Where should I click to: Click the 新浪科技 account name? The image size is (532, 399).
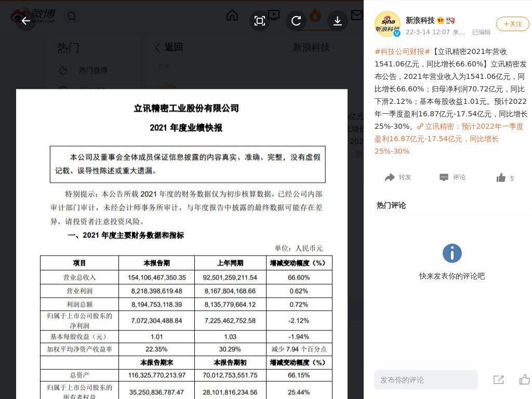tap(420, 20)
